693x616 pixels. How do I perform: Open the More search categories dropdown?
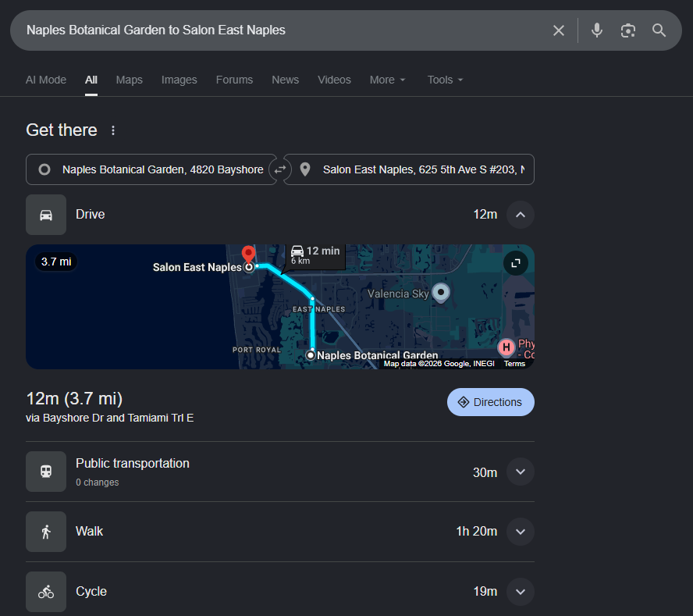click(388, 80)
